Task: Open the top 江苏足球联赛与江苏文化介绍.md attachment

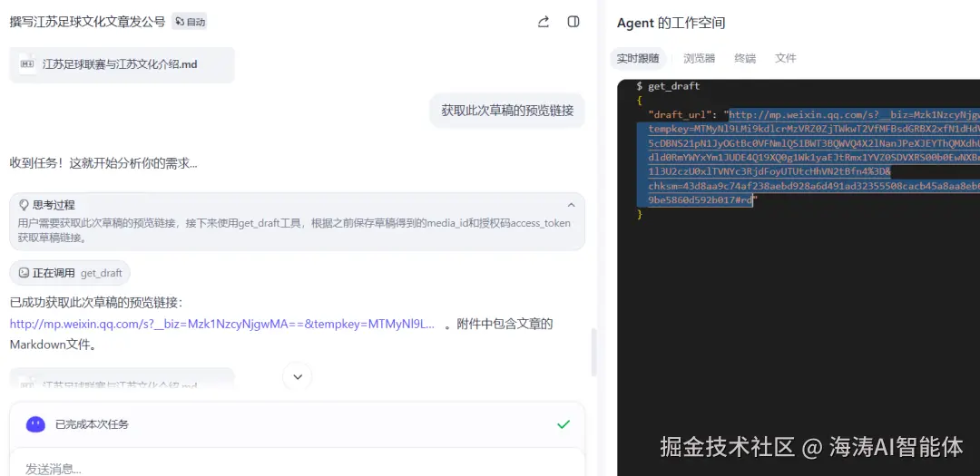Action: click(122, 64)
